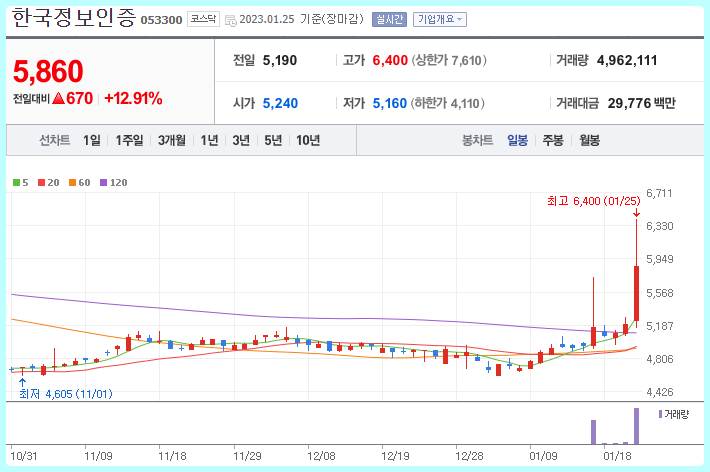Click the large red candle on 01/25
The width and height of the screenshot is (710, 472).
pos(636,294)
